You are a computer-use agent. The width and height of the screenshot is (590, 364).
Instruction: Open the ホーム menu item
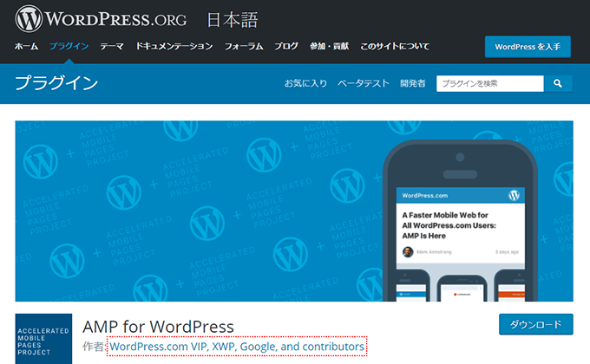coord(26,46)
